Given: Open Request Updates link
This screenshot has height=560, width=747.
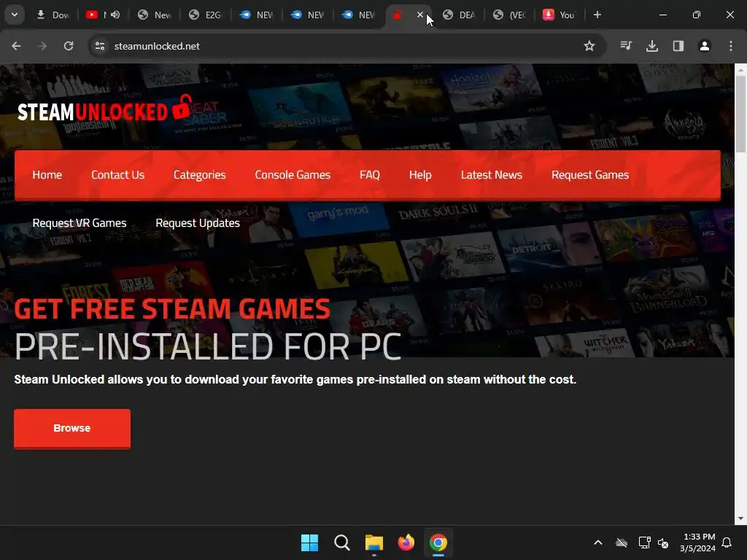Looking at the screenshot, I should click(x=198, y=223).
